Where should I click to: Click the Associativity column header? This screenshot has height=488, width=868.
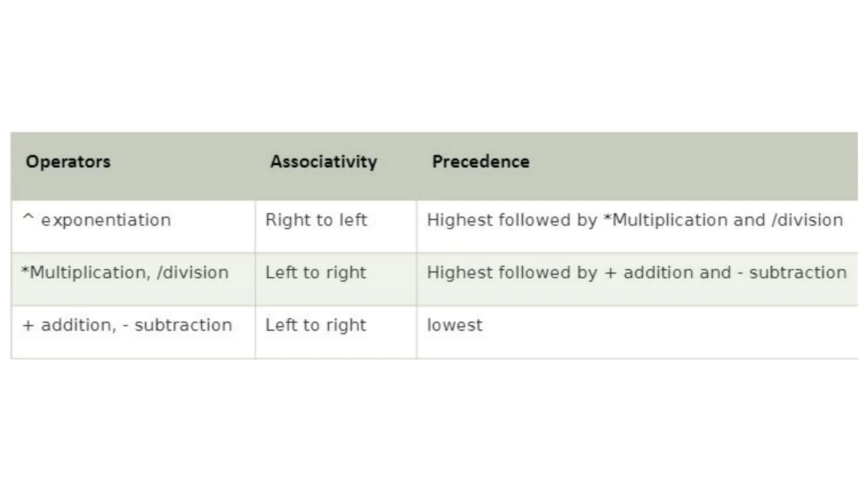(324, 162)
